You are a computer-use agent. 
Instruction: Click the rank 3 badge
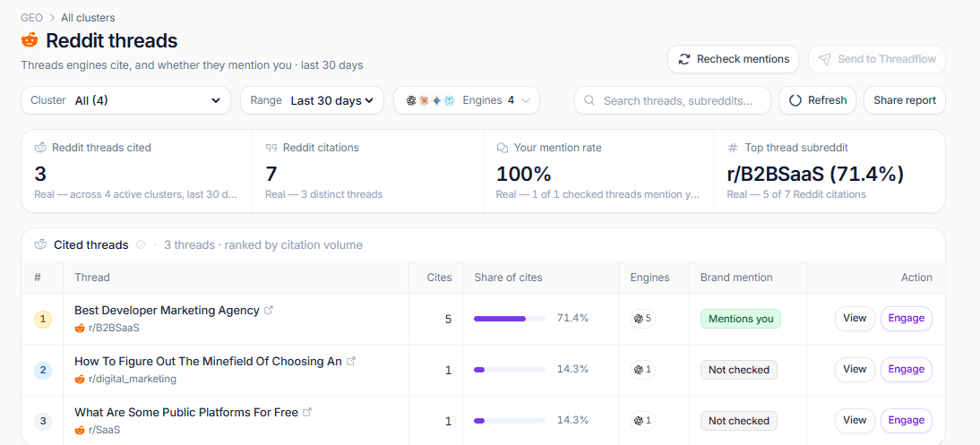42,421
